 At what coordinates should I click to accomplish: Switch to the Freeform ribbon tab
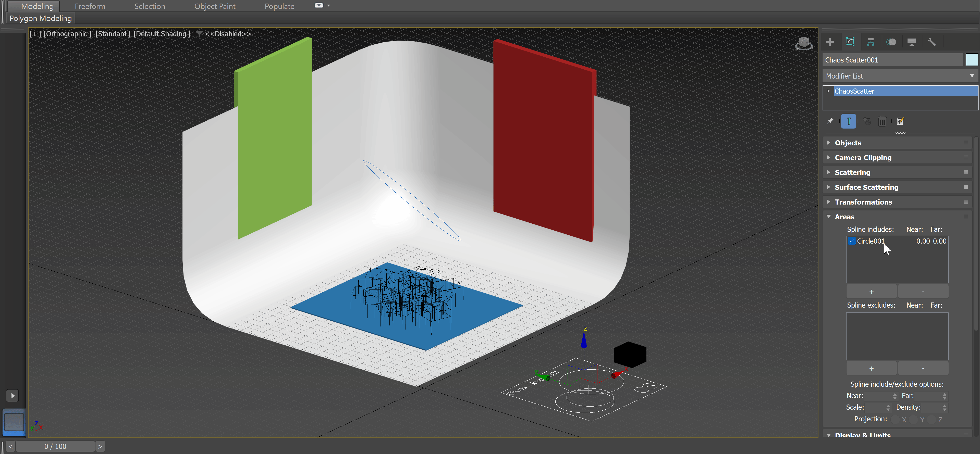90,6
